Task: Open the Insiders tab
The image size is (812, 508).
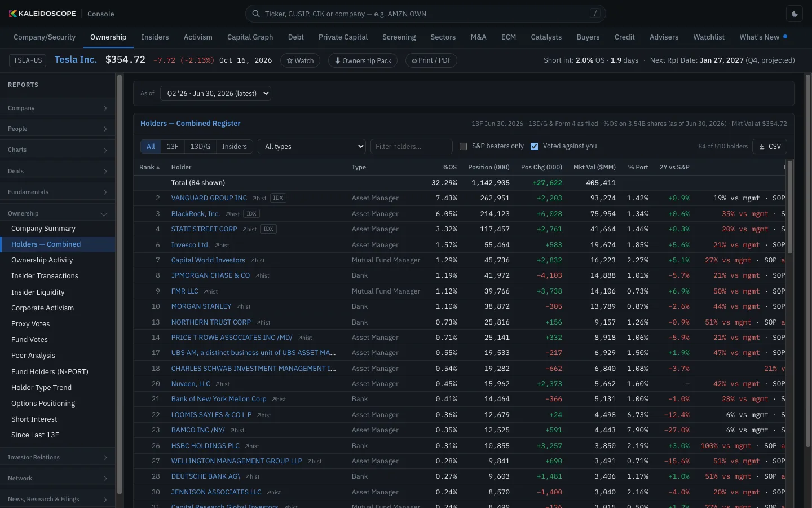Action: click(x=155, y=37)
